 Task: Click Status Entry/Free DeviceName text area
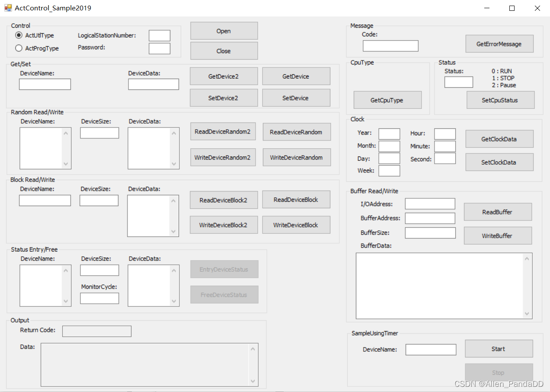click(x=45, y=286)
